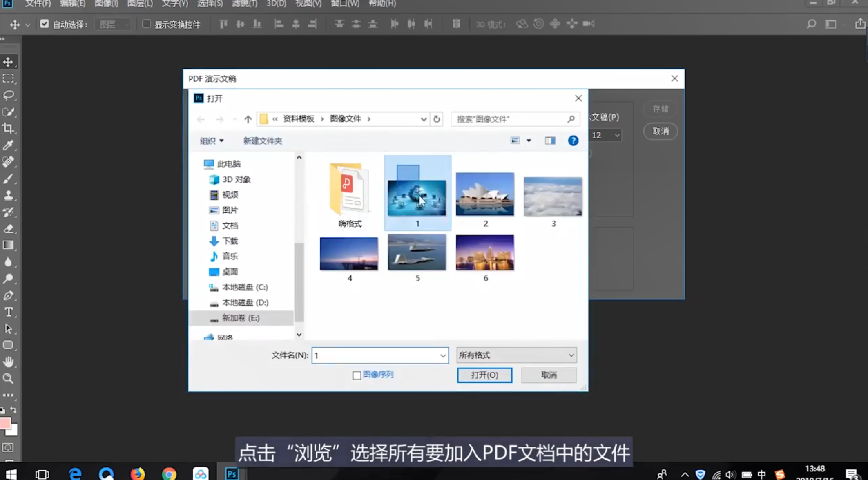Select the Path Selection tool
Image resolution: width=868 pixels, height=480 pixels.
8,329
